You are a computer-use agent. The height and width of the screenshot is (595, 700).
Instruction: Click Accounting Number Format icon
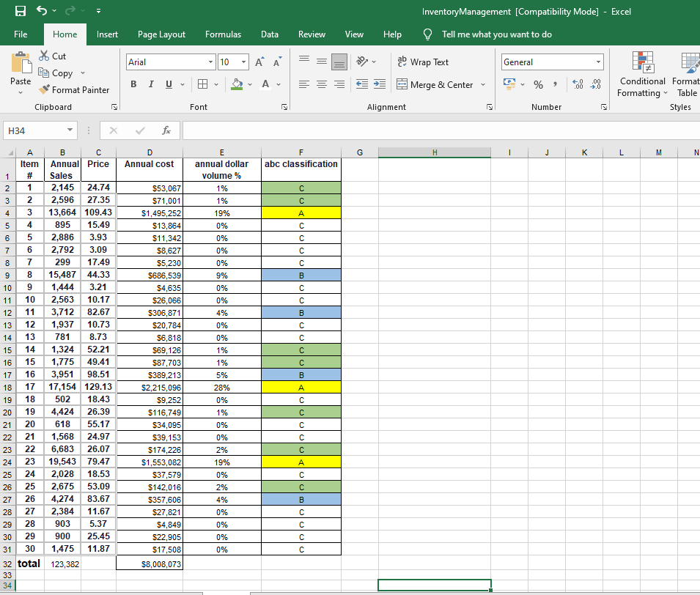tap(509, 84)
